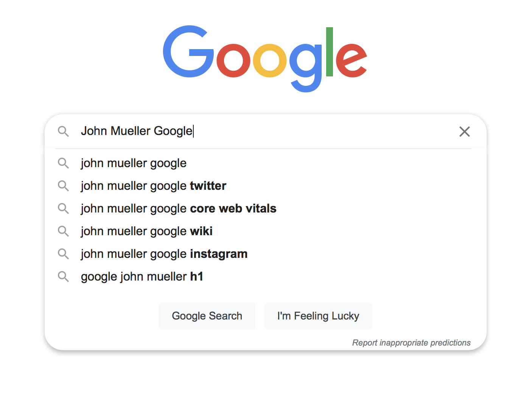Click the typed text 'John Mueller Google'
Image resolution: width=532 pixels, height=397 pixels.
pyautogui.click(x=137, y=131)
